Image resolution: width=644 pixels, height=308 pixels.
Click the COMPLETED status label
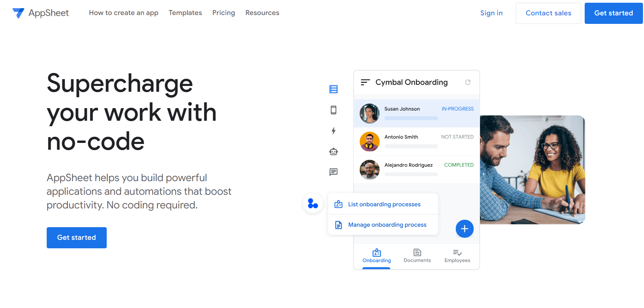tap(459, 165)
